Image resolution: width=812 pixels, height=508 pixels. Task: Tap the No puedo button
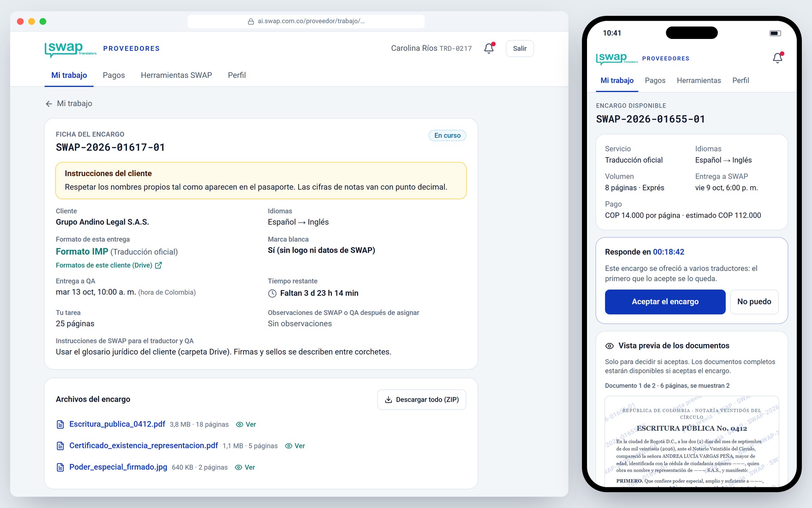(754, 302)
